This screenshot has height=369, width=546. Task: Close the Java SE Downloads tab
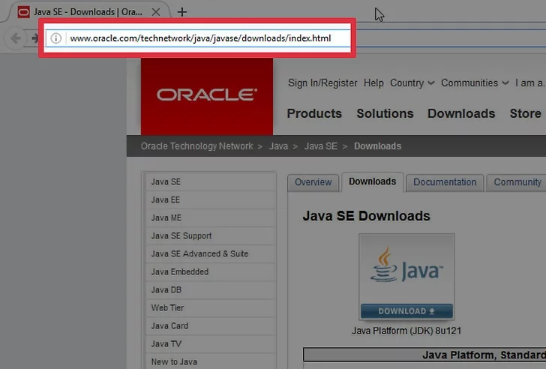tap(156, 12)
